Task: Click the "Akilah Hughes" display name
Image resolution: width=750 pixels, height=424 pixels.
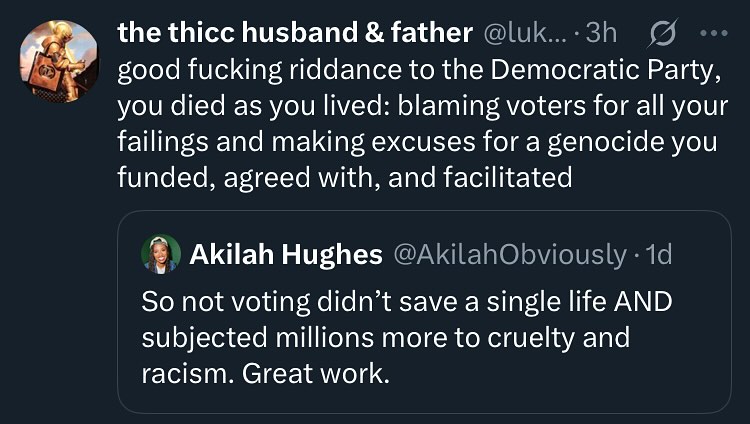Action: pos(286,255)
